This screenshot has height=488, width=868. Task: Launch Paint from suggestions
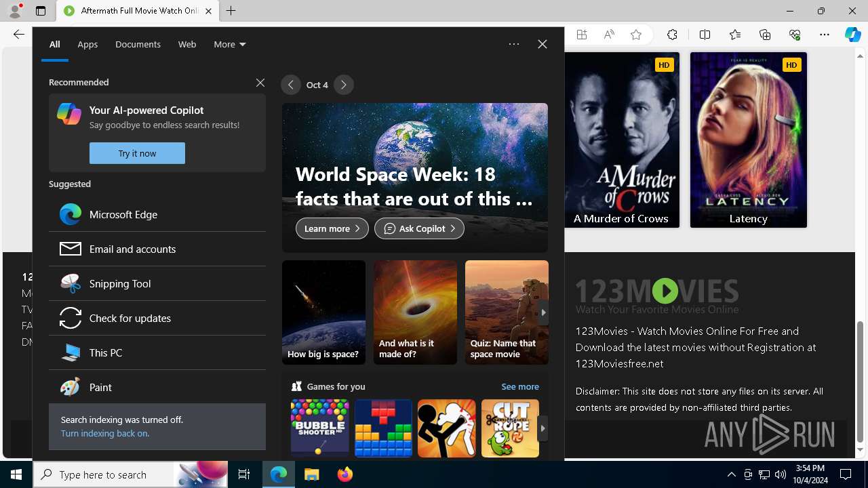[x=157, y=387]
